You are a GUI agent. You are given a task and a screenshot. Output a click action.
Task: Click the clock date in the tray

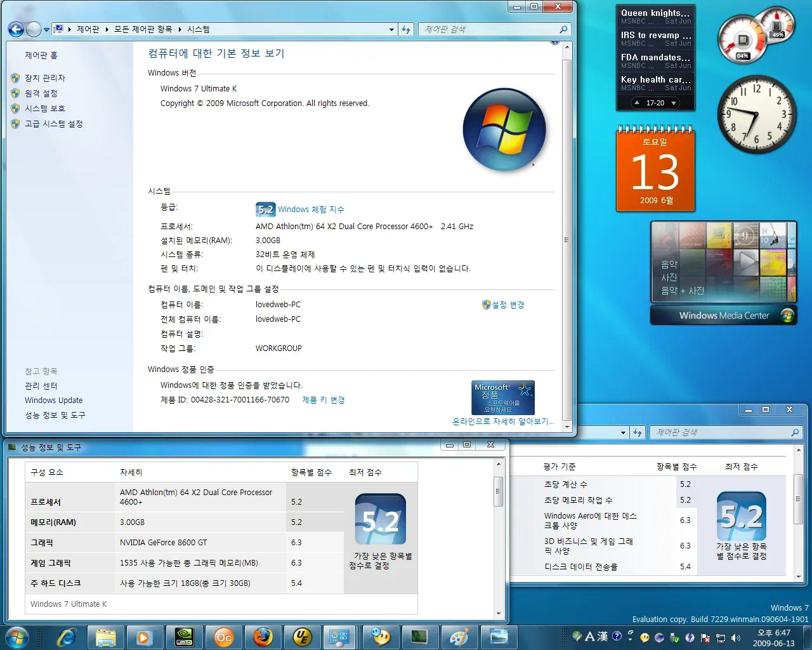click(x=774, y=643)
